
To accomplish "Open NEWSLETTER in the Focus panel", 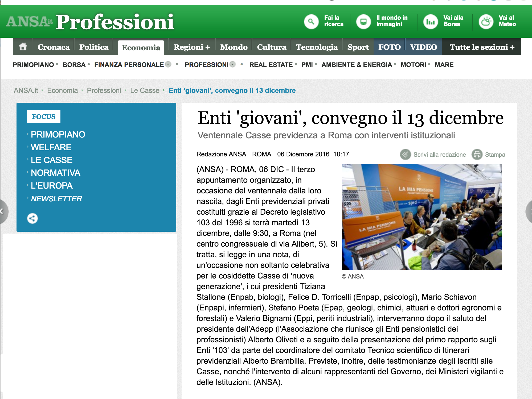I will (56, 198).
